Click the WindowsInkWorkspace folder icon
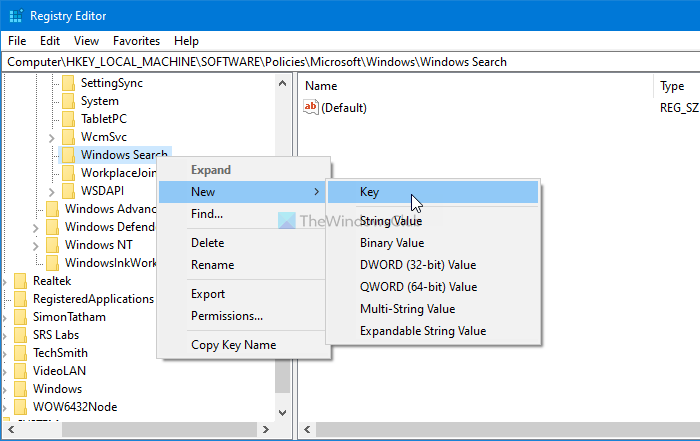The width and height of the screenshot is (700, 441). [52, 263]
